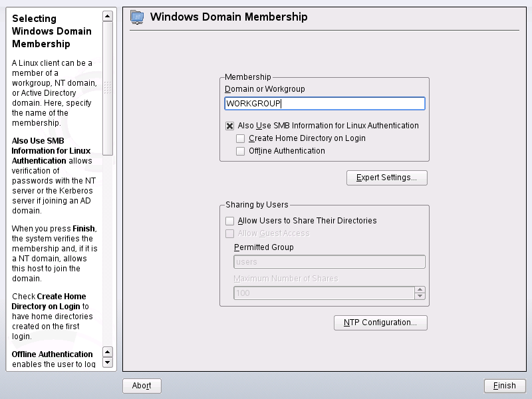Screen dimensions: 532x399
Task: Click the "Maximum Number of Shares" label
Action: 286,279
